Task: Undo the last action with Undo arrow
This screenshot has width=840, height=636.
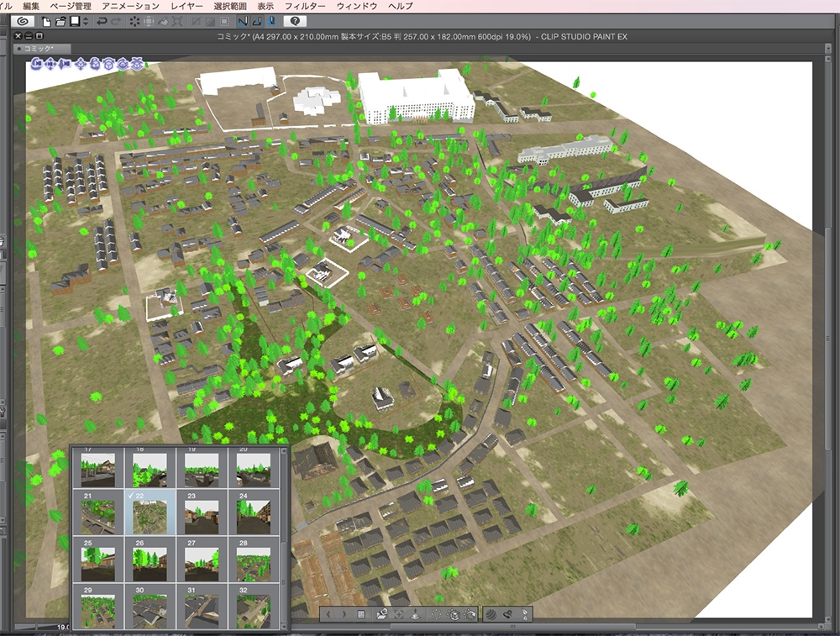Action: click(102, 22)
